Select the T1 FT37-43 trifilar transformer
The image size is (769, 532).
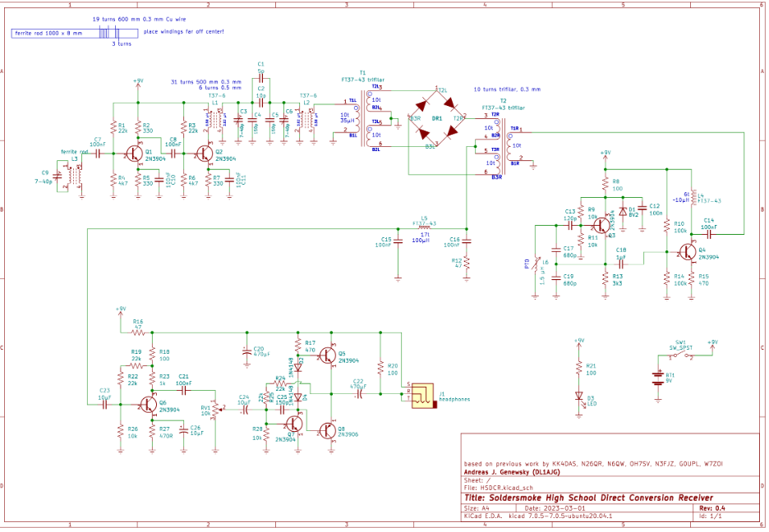[x=365, y=117]
